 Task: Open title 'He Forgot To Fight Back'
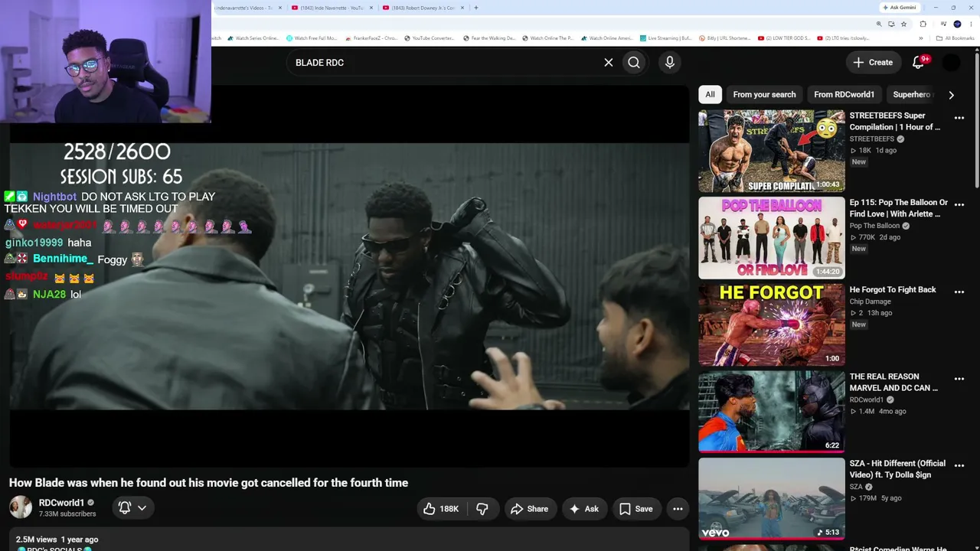tap(893, 290)
